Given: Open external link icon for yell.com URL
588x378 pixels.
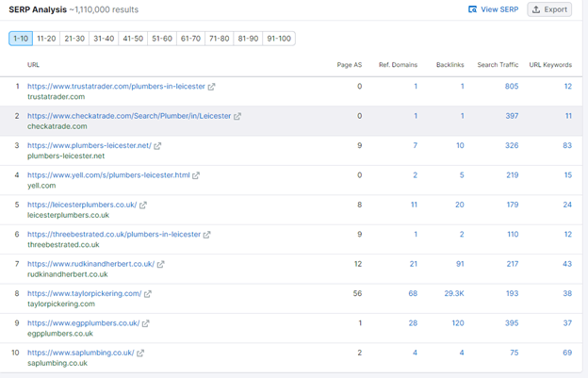Looking at the screenshot, I should click(x=196, y=175).
